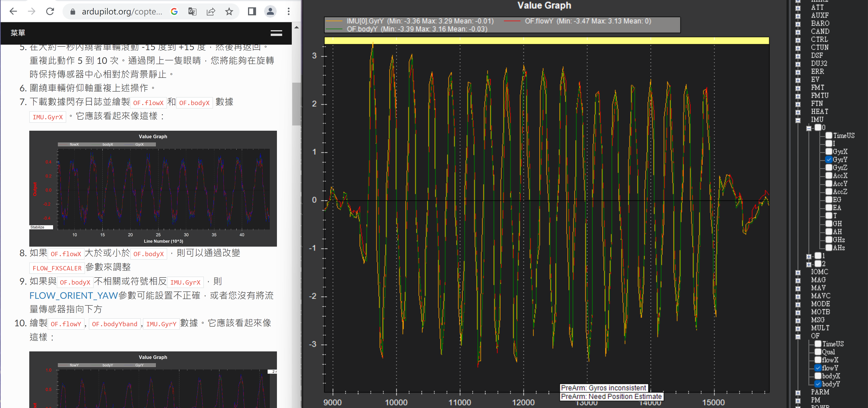The image size is (868, 408).
Task: Click the share icon in the toolbar
Action: point(211,11)
